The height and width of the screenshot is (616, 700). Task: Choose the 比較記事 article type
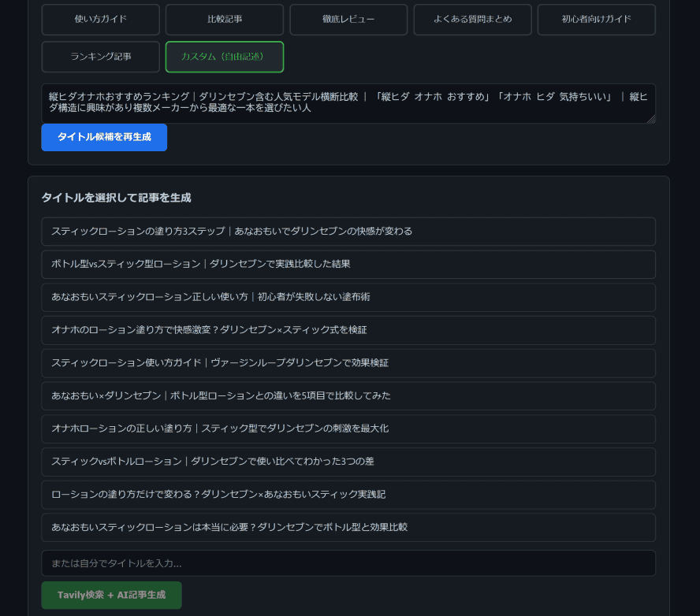224,20
